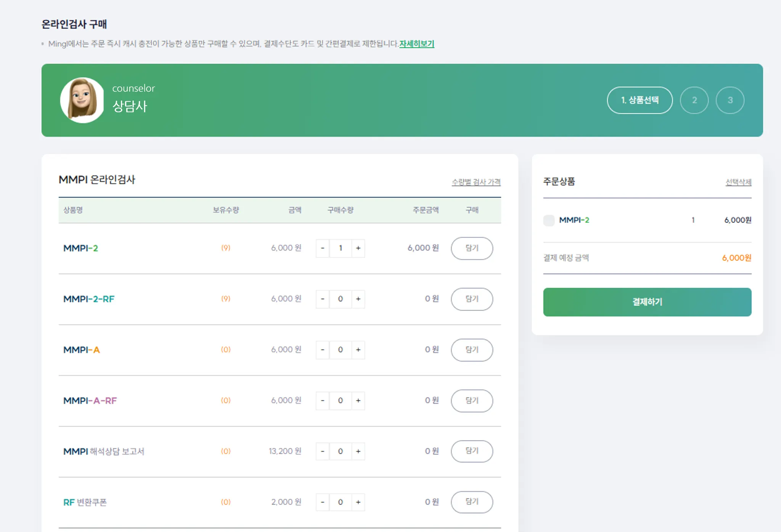Add MMPI-2 to cart with 담기
The height and width of the screenshot is (532, 781).
coord(472,248)
